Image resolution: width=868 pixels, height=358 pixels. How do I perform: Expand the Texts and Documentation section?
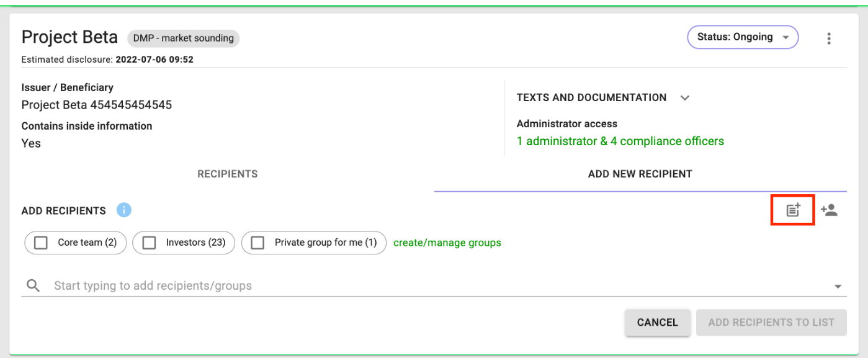(685, 97)
